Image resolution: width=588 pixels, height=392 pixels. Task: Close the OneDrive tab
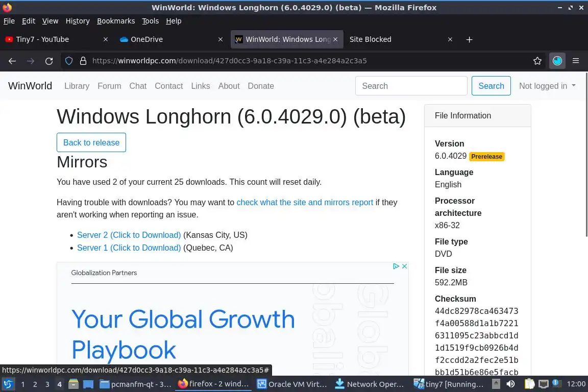[220, 39]
